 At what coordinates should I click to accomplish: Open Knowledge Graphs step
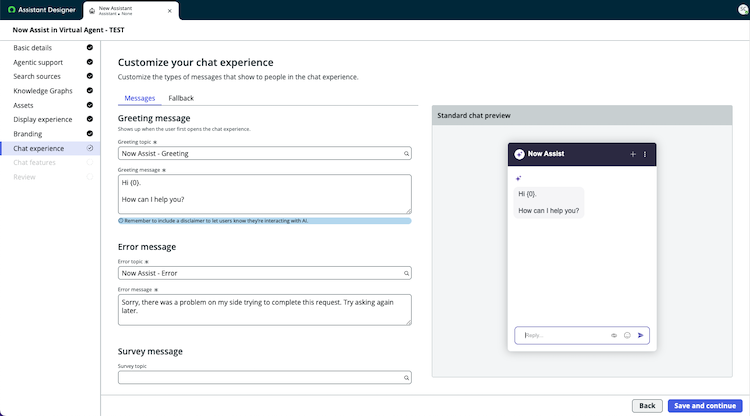tap(43, 91)
